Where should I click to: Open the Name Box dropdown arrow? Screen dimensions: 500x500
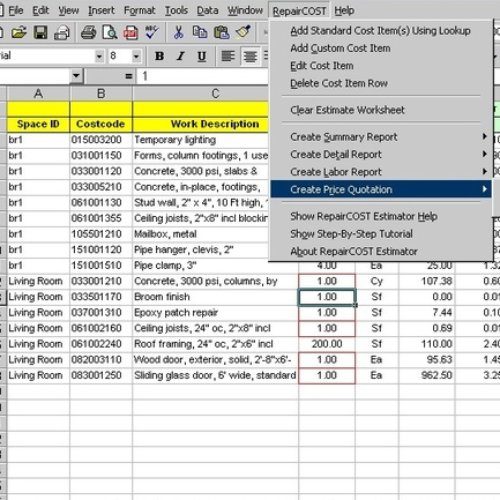tap(76, 76)
